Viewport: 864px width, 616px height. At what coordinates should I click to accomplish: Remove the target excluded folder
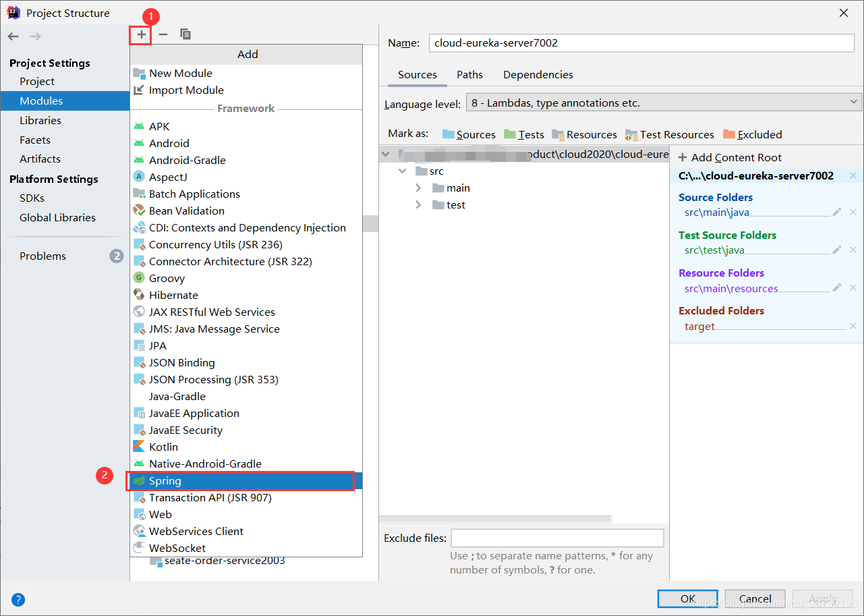[x=853, y=325]
